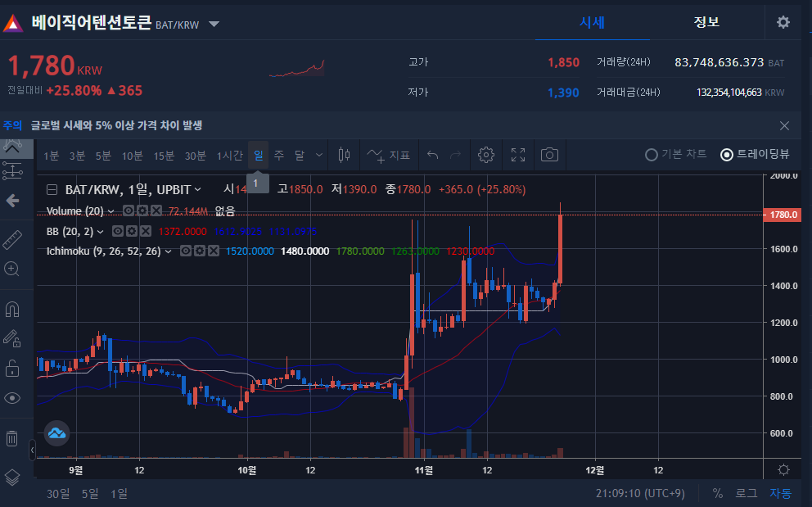Redo chart action
The height and width of the screenshot is (507, 812).
coord(455,155)
